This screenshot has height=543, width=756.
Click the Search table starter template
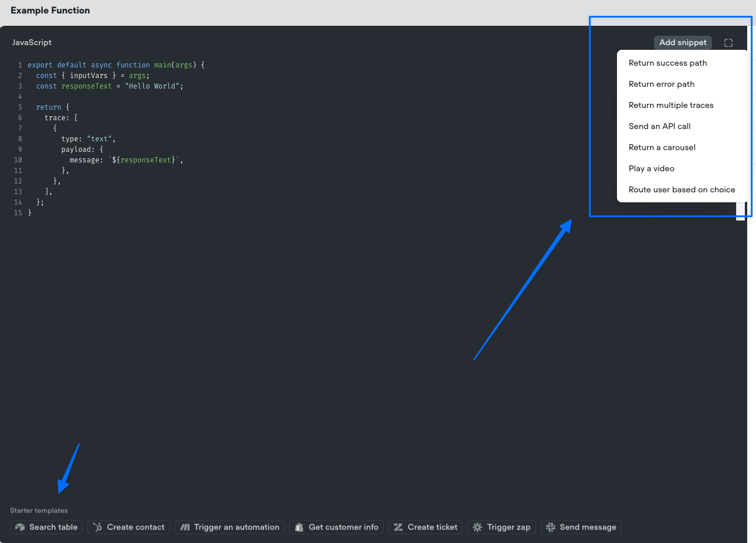47,527
